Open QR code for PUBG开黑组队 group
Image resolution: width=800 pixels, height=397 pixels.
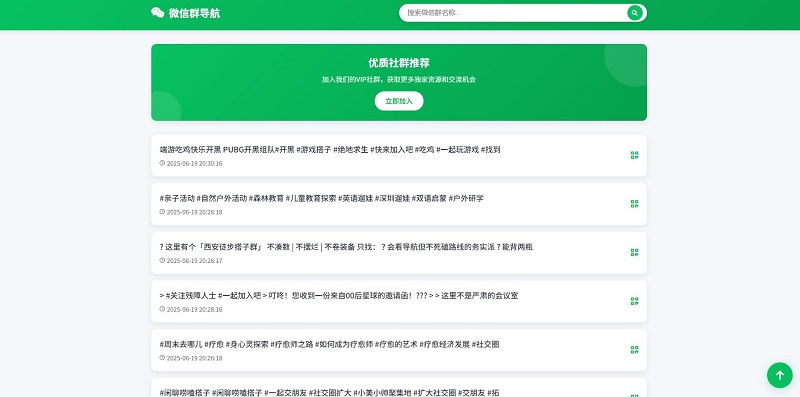click(x=634, y=155)
